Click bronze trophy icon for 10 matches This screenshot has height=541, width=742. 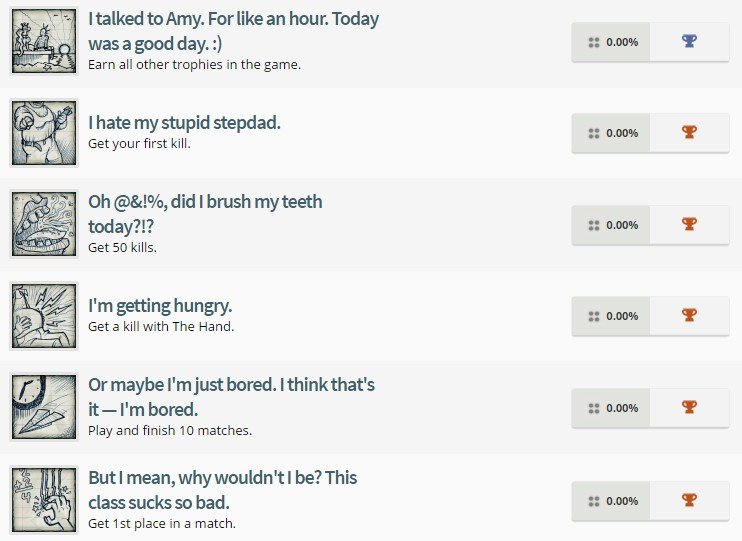[689, 408]
